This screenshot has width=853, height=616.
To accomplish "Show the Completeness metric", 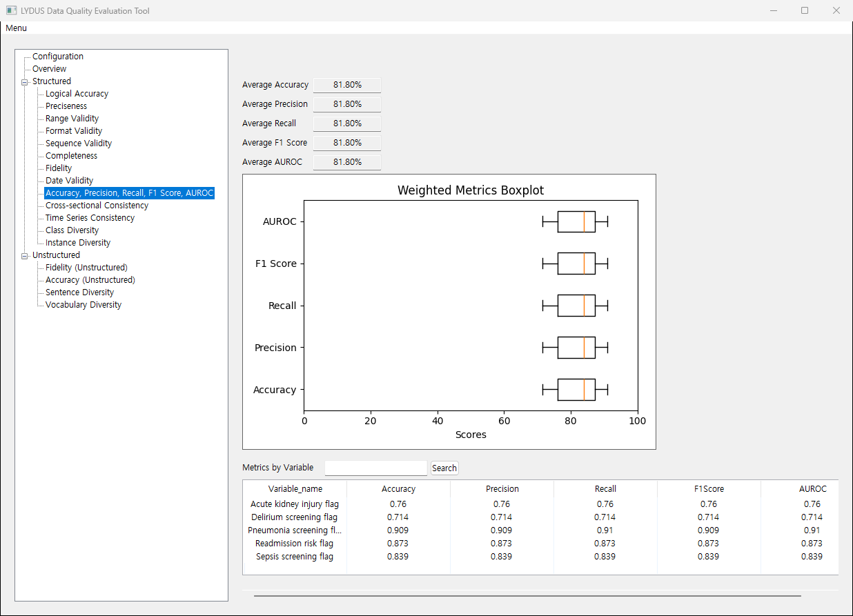I will click(72, 156).
